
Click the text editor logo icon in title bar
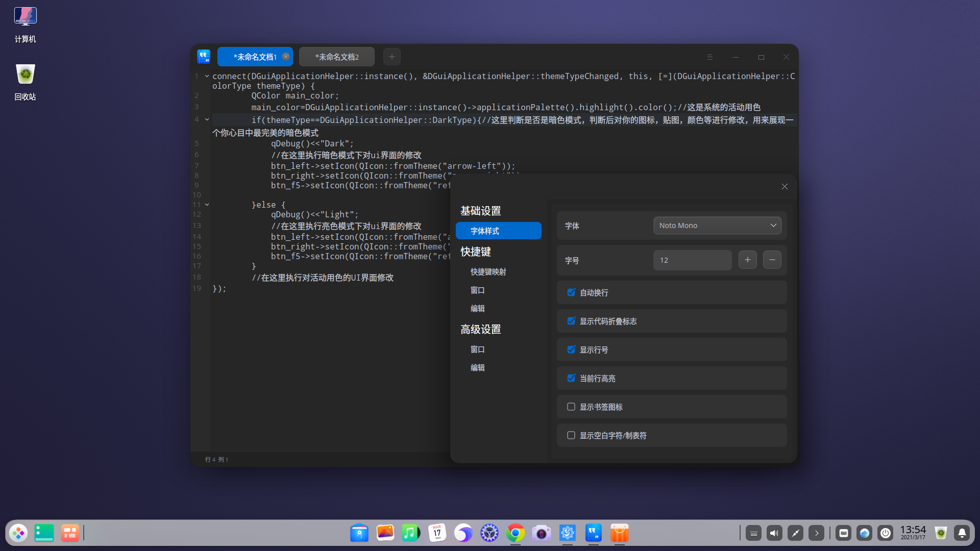click(x=204, y=57)
